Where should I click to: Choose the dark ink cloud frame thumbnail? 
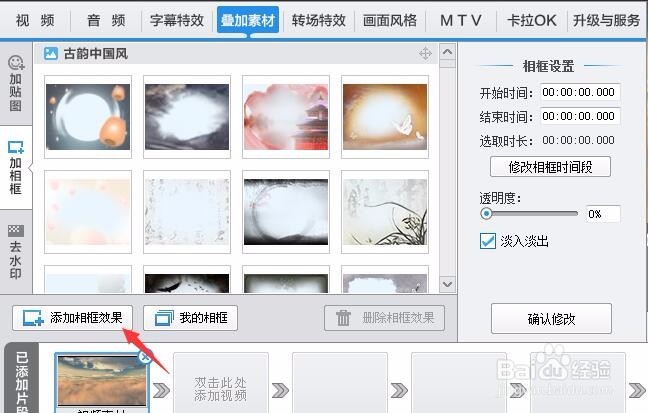click(x=187, y=117)
